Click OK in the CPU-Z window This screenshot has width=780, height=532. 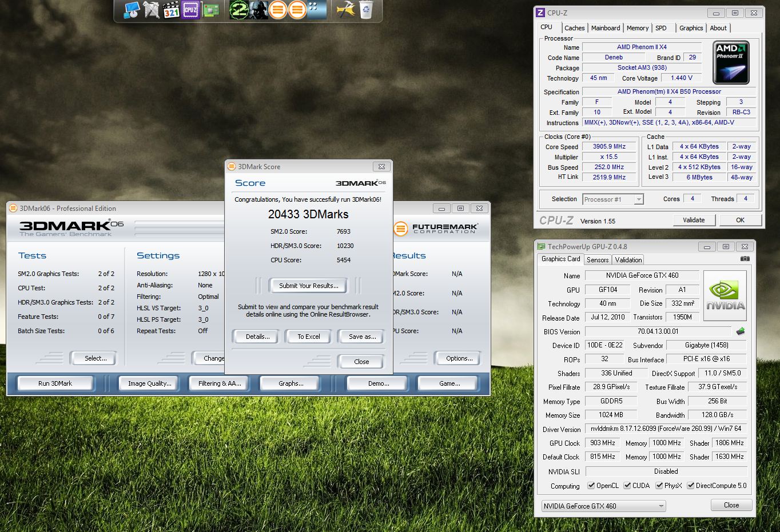(x=740, y=220)
